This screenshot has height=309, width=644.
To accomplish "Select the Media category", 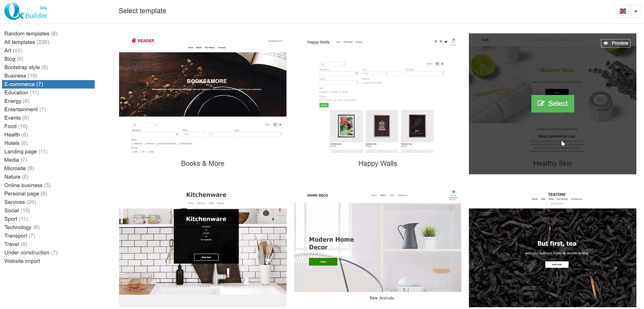I will tap(16, 160).
